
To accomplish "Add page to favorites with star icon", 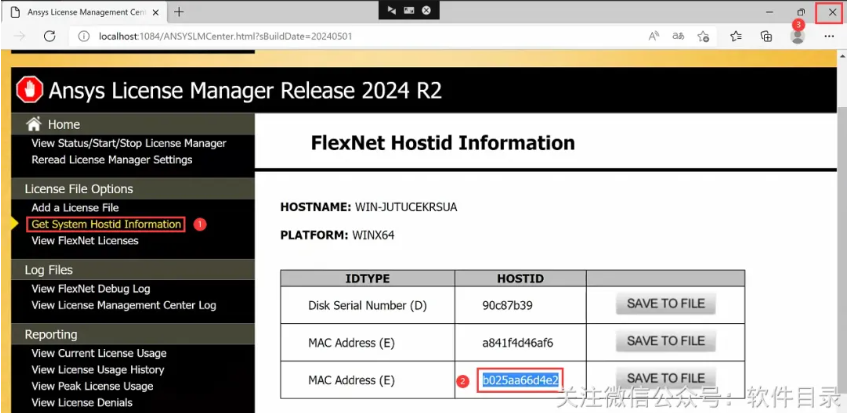I will (703, 36).
